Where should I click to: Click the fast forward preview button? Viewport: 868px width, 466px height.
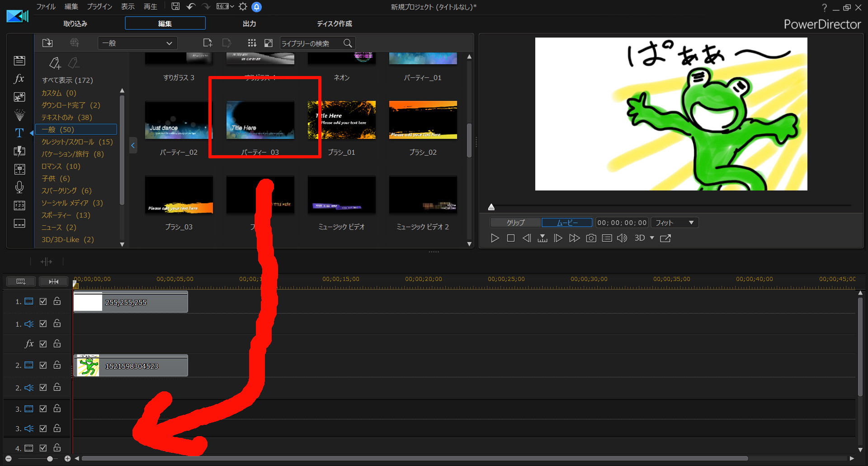click(575, 238)
